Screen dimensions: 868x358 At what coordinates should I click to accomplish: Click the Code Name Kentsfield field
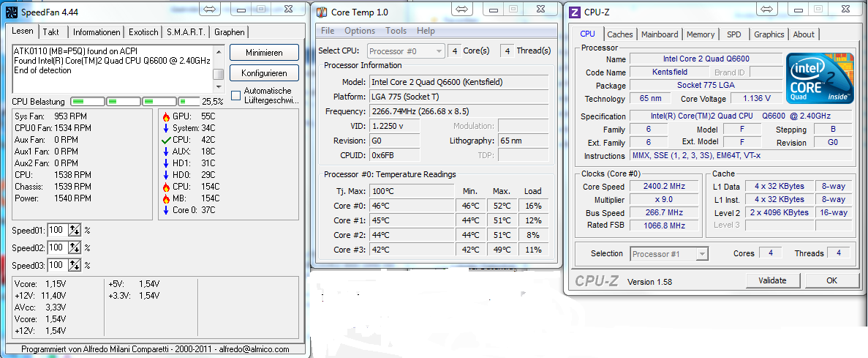coord(669,72)
